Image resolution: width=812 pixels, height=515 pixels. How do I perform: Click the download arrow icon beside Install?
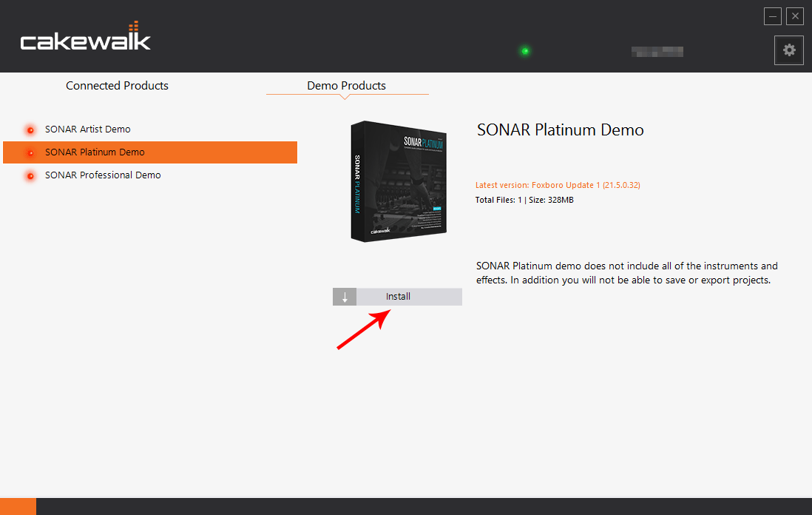point(345,297)
